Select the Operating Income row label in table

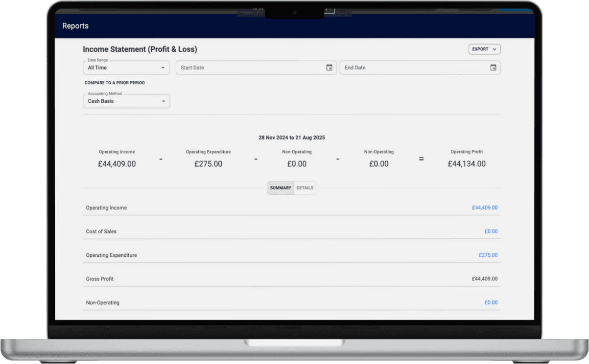[106, 208]
